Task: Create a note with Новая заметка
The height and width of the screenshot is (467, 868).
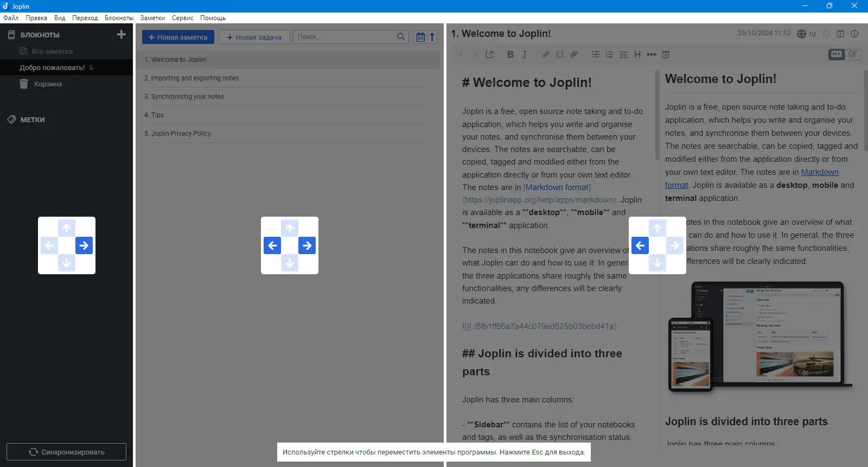Action: pyautogui.click(x=178, y=37)
